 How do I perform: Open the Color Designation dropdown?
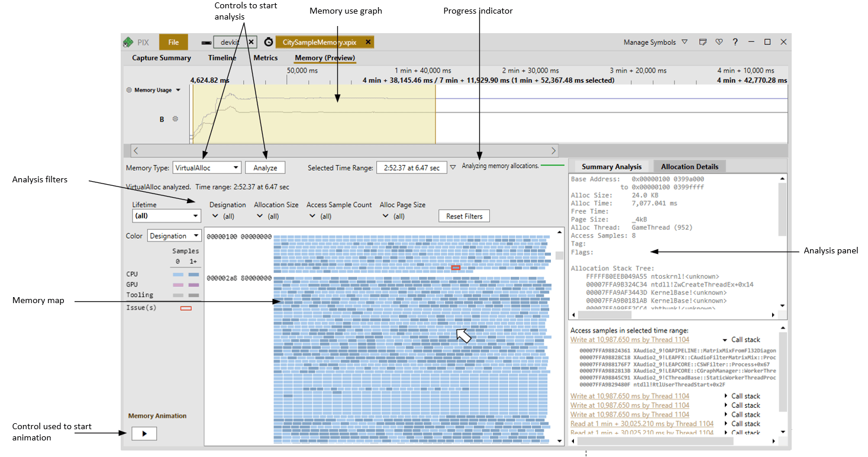(x=174, y=236)
